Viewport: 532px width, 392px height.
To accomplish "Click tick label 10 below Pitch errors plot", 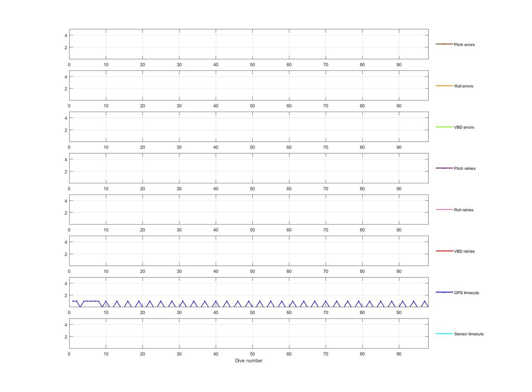I will (x=106, y=65).
